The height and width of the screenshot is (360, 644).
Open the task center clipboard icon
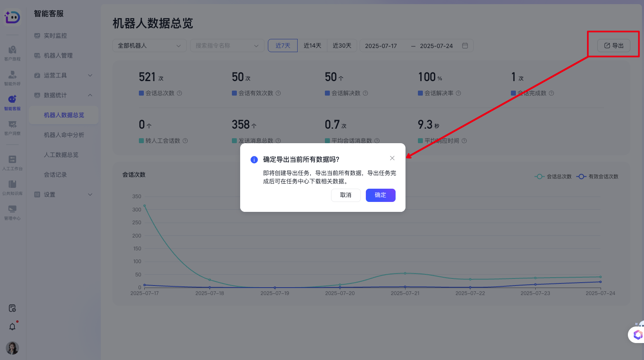point(12,308)
